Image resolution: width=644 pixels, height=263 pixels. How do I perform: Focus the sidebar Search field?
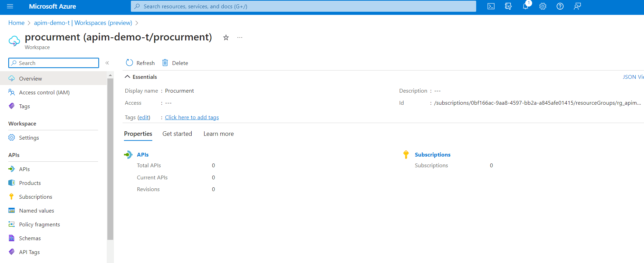54,63
